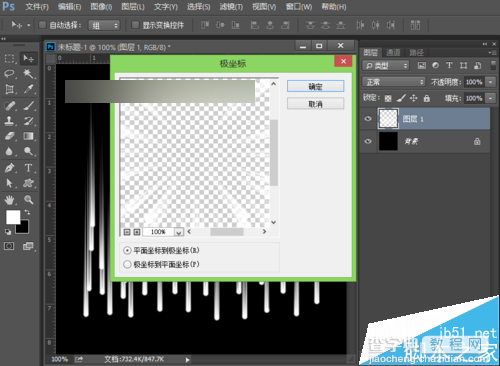Select the Hand tool
This screenshot has width=500, height=366.
click(x=9, y=200)
